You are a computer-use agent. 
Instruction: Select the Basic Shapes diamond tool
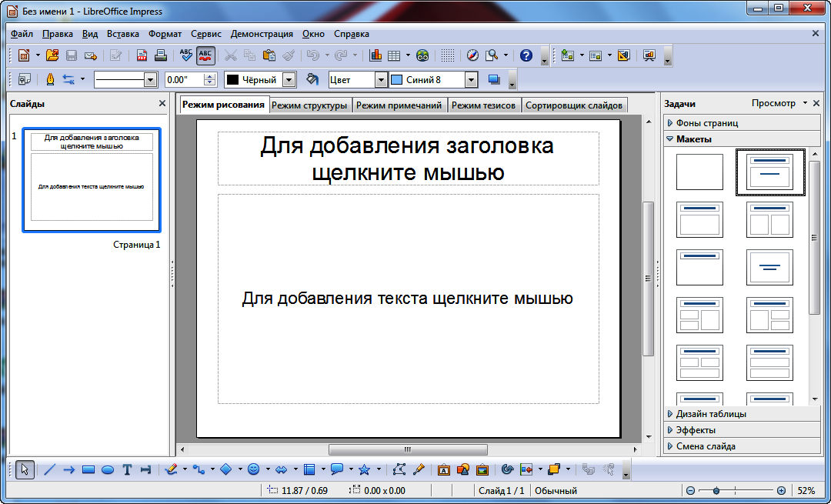click(x=225, y=469)
